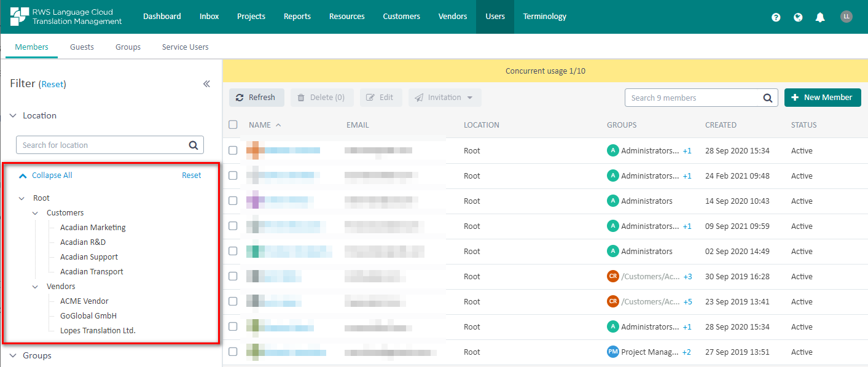This screenshot has width=868, height=367.
Task: Collapse the Root tree node
Action: pos(22,198)
